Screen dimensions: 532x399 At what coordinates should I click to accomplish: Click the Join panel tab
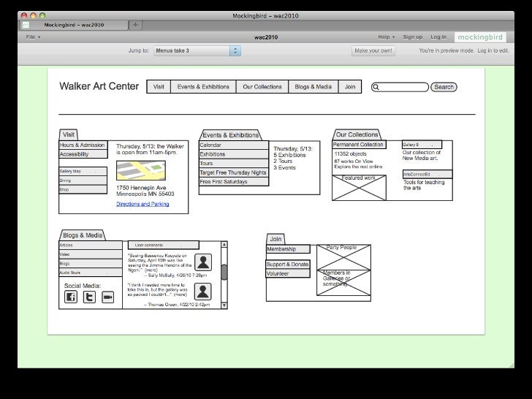(x=275, y=239)
